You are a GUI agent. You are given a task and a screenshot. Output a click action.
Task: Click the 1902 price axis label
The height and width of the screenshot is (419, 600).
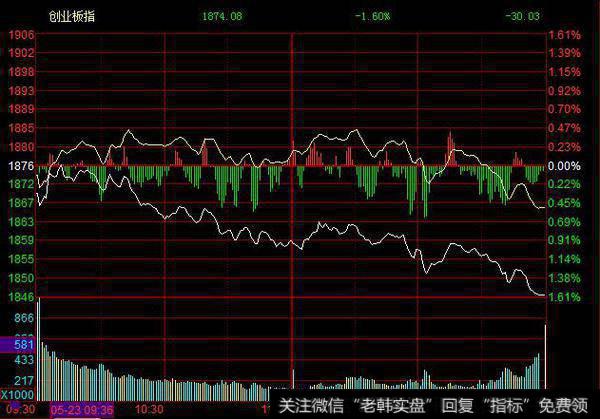[21, 53]
